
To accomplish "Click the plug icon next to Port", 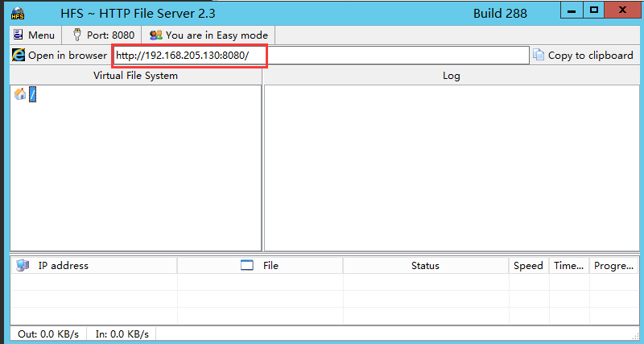I will (76, 35).
